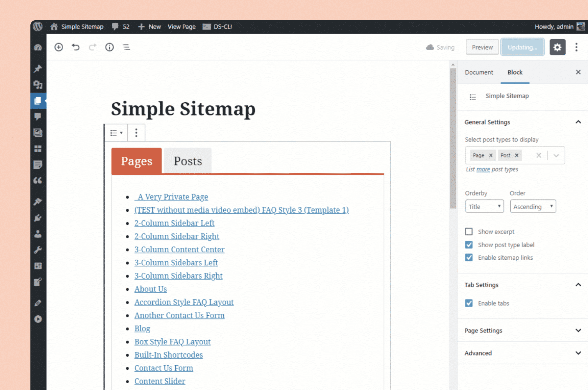Click the Preview button

pos(482,47)
